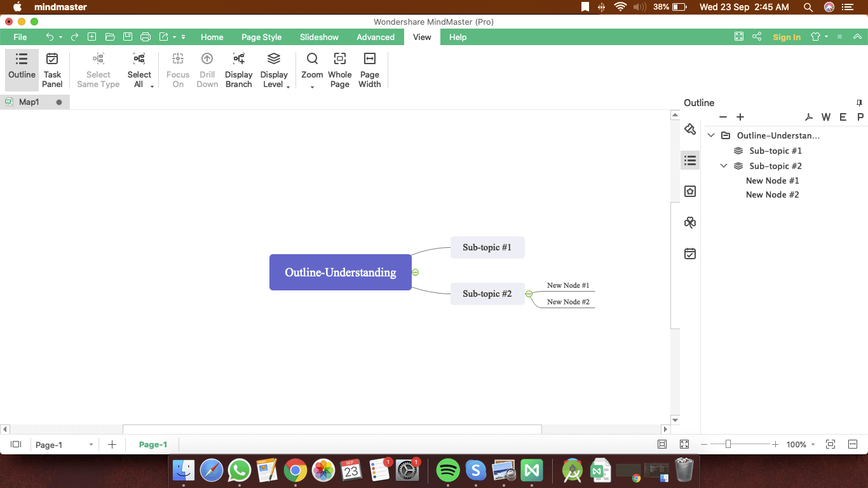Viewport: 868px width, 488px height.
Task: Click the Task Panel ribbon icon
Action: tap(52, 69)
